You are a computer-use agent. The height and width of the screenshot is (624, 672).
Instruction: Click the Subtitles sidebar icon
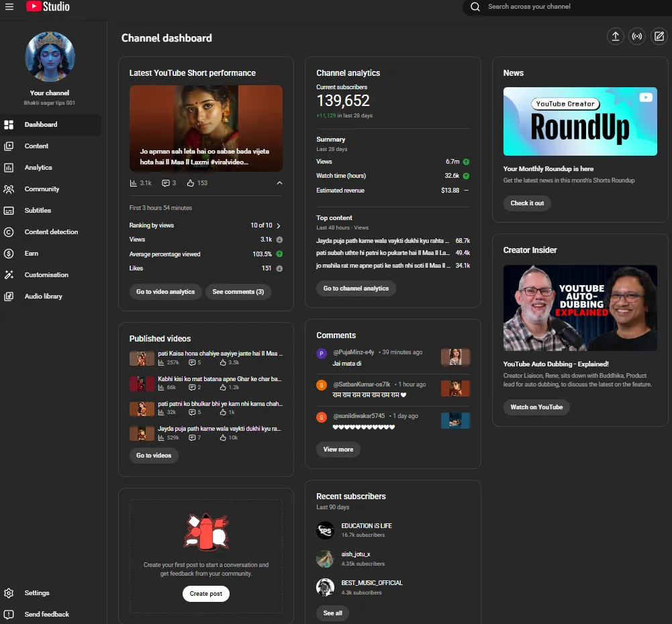point(9,210)
